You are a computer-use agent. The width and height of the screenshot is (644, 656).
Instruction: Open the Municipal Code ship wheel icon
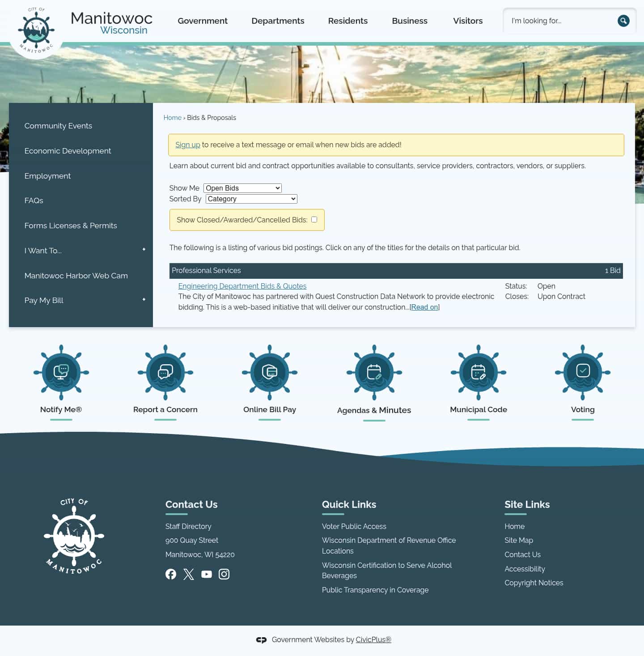coord(478,373)
